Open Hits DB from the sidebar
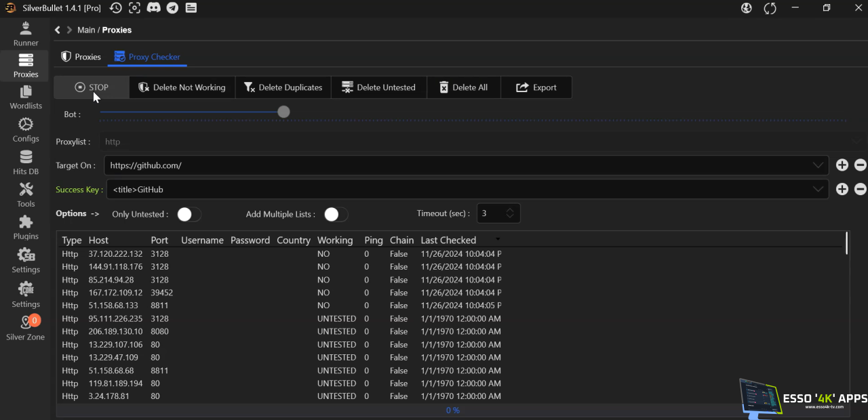Viewport: 868px width, 420px height. 26,163
